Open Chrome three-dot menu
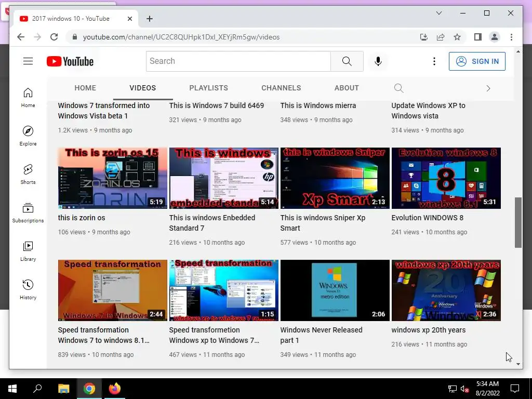Screen dimensions: 532x399 pos(511,37)
